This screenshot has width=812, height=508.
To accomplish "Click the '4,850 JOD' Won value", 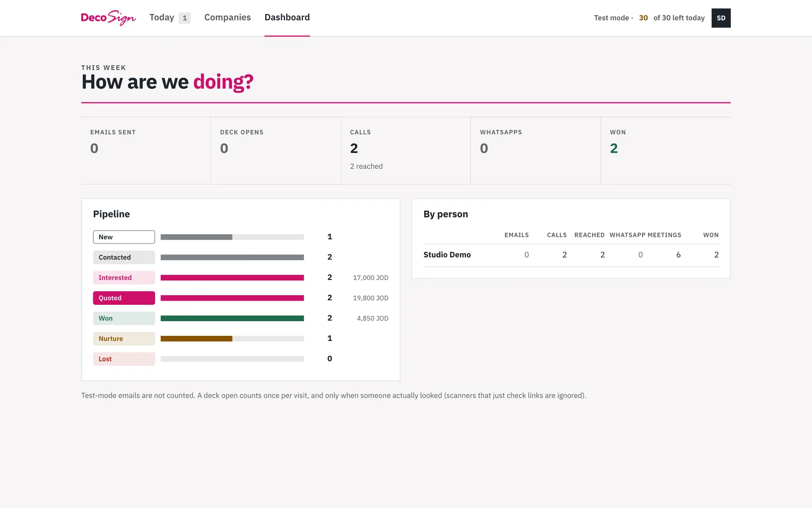I will pos(373,318).
